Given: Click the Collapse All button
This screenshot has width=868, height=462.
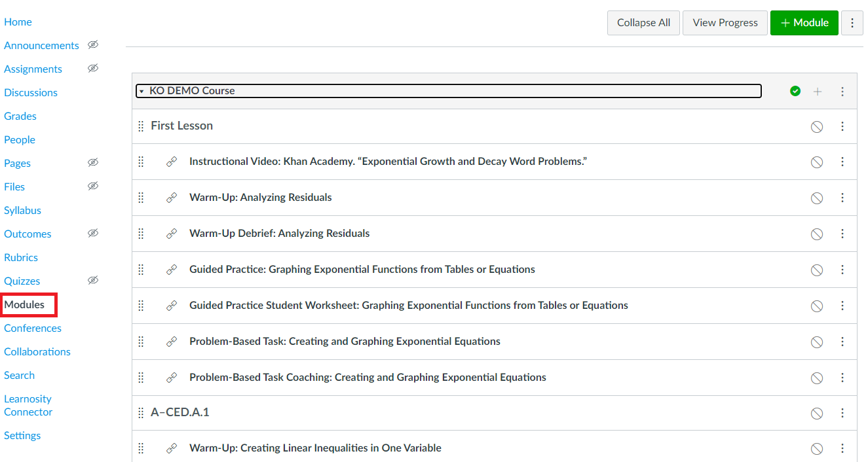Looking at the screenshot, I should [x=643, y=23].
